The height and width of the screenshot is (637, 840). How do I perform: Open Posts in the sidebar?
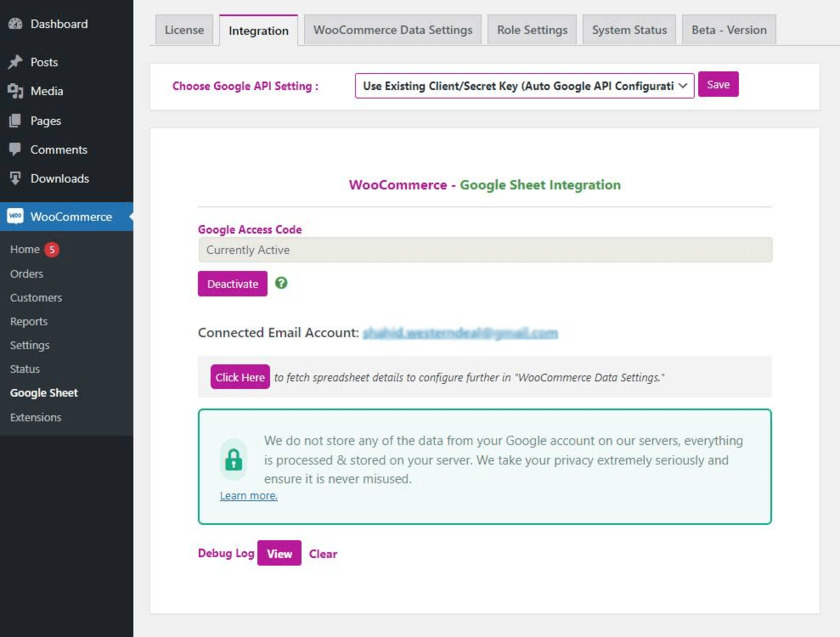coord(44,62)
